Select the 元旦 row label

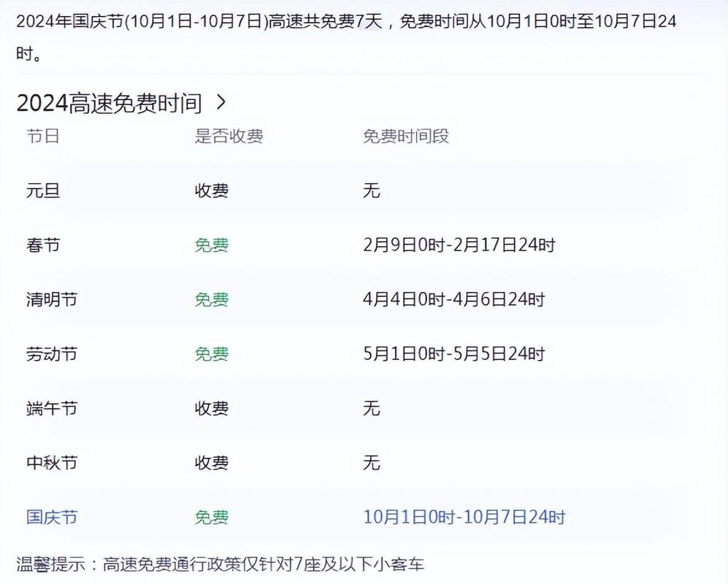tap(43, 191)
